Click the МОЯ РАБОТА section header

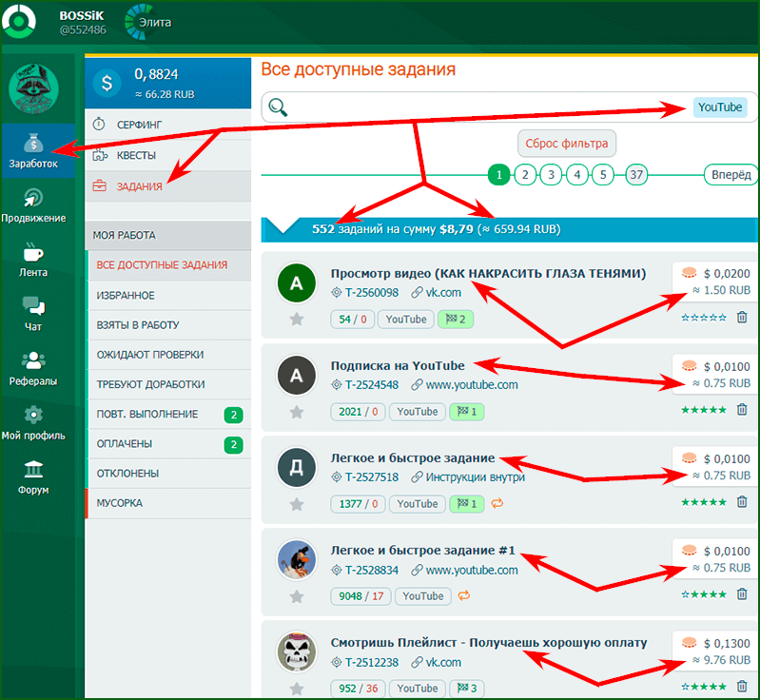[x=168, y=235]
